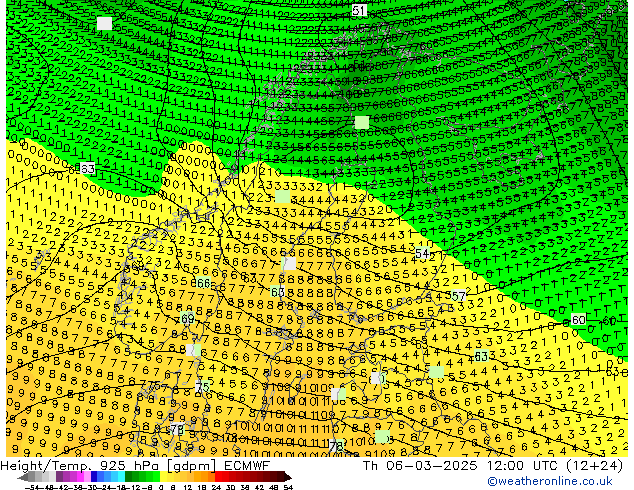The width and height of the screenshot is (634, 490).
Task: Select the contour label '66' on the map
Action: (203, 283)
